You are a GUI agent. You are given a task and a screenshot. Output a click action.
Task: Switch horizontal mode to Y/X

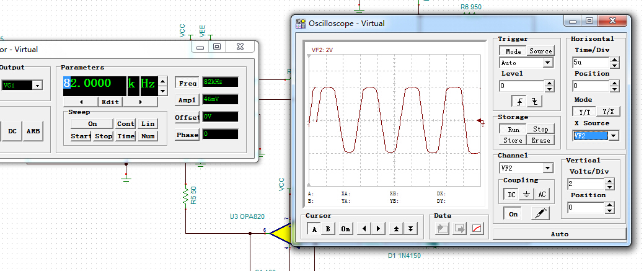point(608,112)
